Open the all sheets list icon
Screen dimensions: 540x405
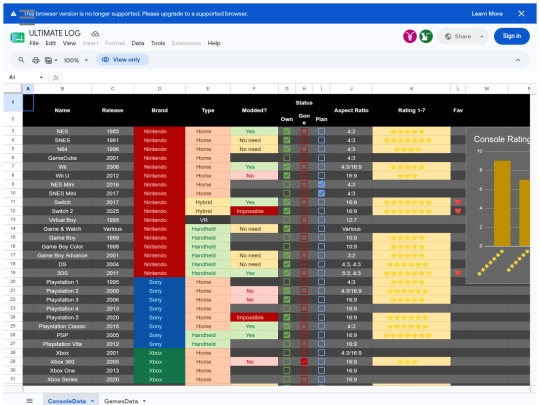click(x=30, y=401)
